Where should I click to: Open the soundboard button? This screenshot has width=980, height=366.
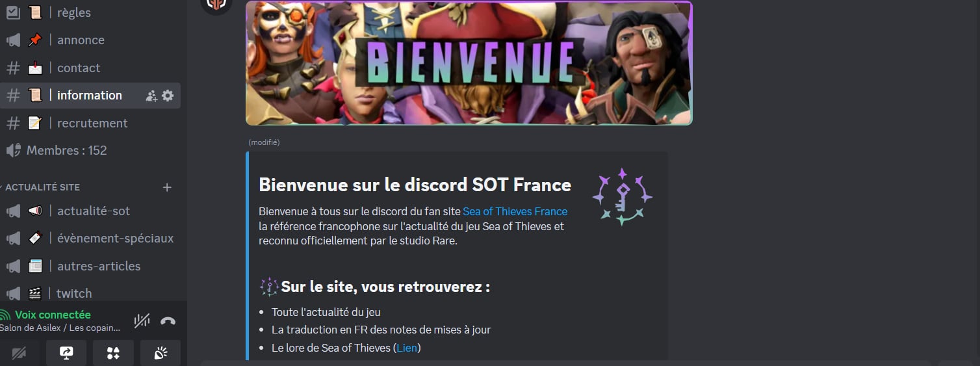(x=161, y=353)
